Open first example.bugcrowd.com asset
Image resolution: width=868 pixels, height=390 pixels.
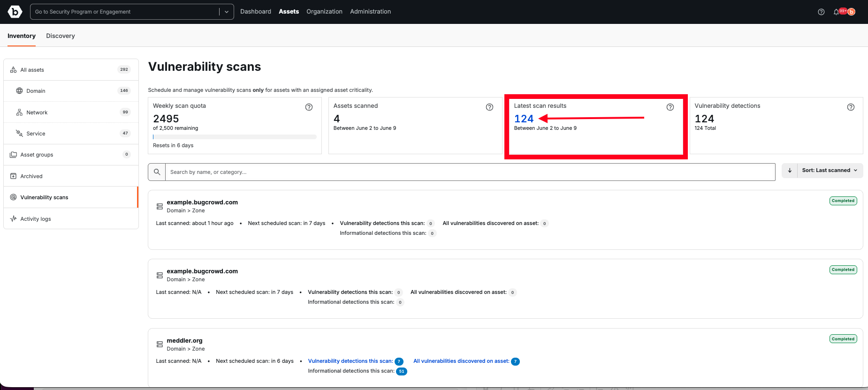coord(202,202)
